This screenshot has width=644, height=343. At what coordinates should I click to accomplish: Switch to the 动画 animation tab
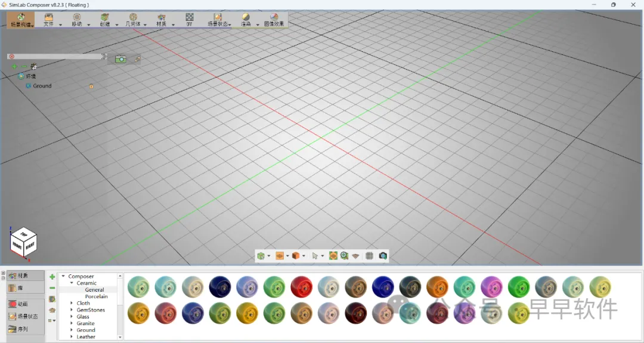point(26,304)
